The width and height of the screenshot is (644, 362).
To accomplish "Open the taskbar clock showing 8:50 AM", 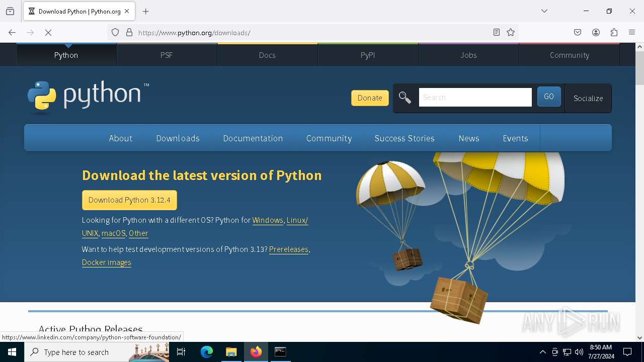I will (x=601, y=352).
